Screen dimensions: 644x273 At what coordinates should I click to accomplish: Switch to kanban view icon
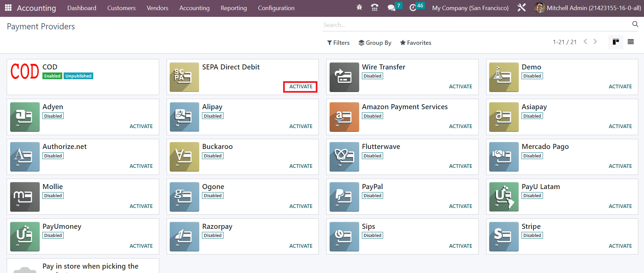(x=616, y=42)
